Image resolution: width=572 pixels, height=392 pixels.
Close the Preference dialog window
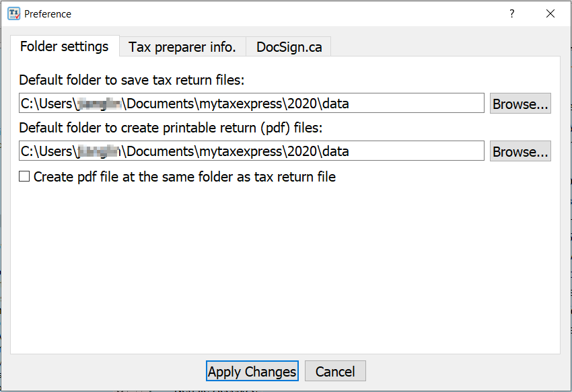[x=550, y=13]
